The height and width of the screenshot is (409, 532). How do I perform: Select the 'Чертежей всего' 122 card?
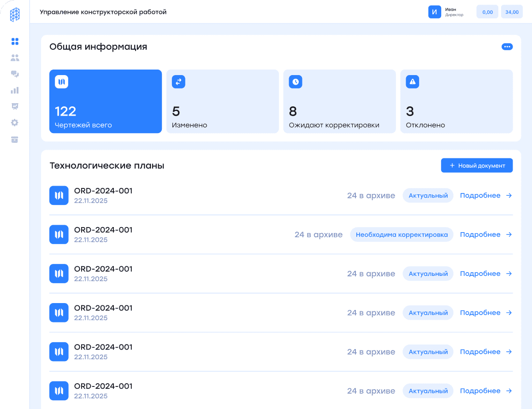[x=106, y=101]
